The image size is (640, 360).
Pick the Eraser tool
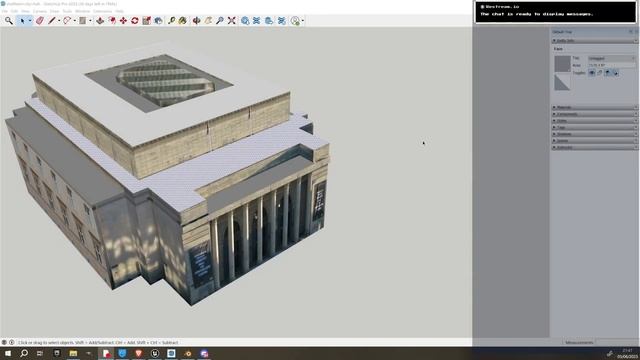(40, 20)
